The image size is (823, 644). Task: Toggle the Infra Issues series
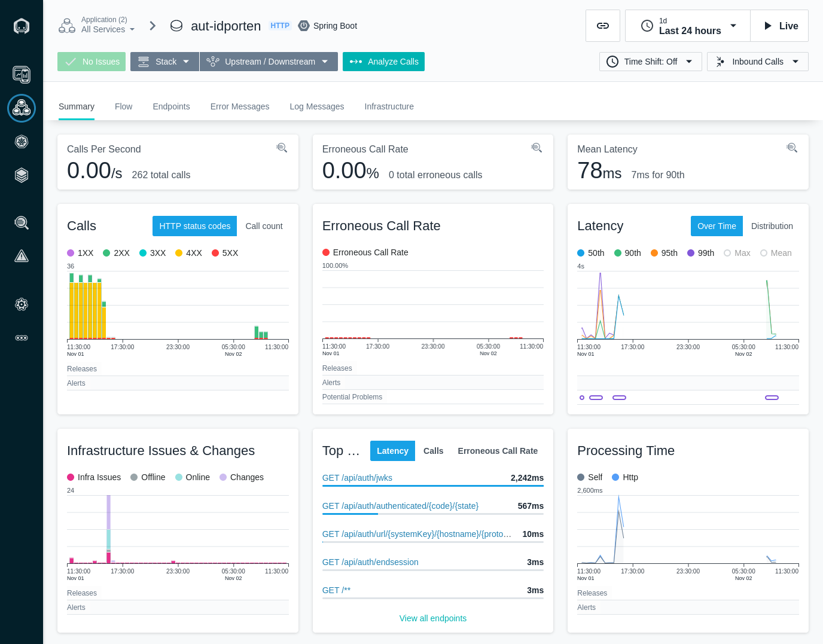(x=94, y=477)
